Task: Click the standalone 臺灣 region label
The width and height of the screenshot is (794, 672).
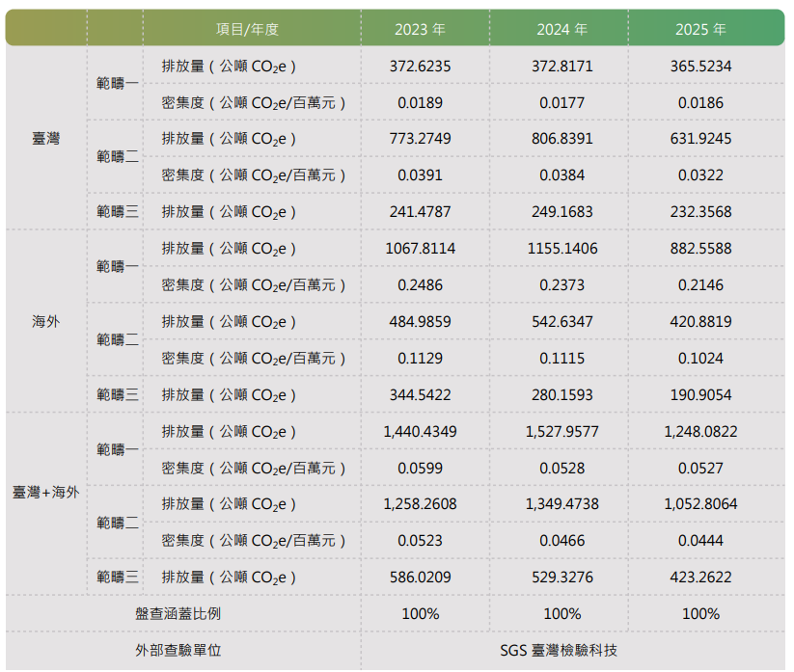Action: [46, 138]
